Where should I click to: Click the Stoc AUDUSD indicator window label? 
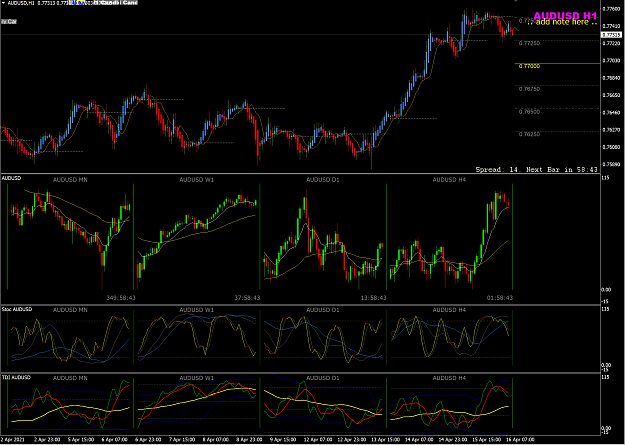pyautogui.click(x=17, y=309)
